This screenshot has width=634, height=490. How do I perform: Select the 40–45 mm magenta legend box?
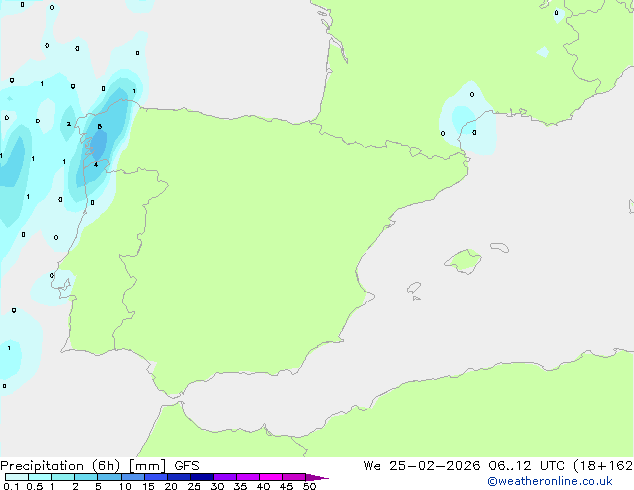(271, 477)
